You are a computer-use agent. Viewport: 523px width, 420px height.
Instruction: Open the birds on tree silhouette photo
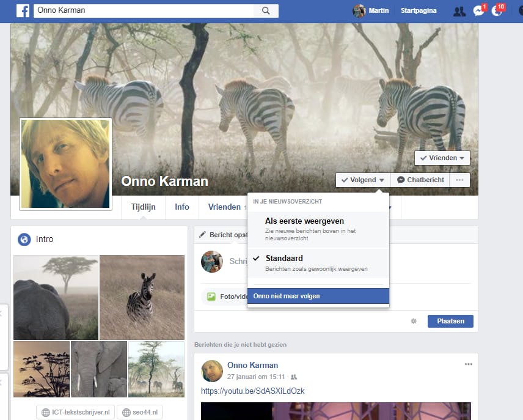[42, 369]
